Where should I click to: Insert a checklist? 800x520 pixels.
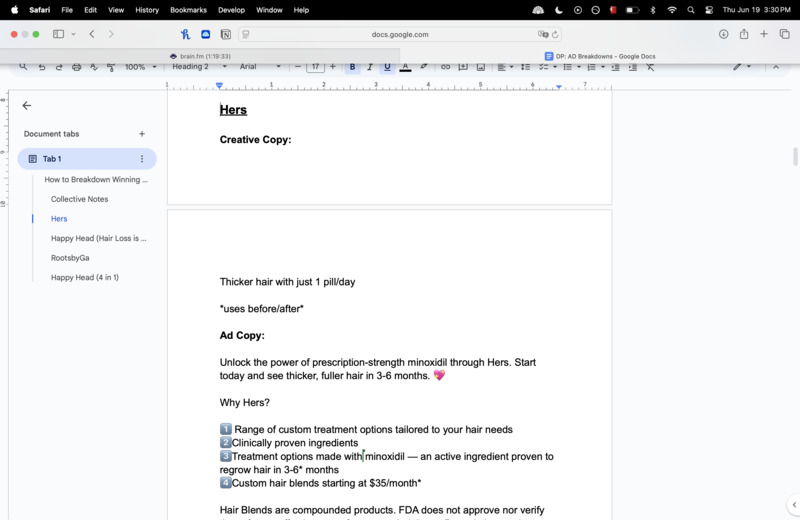(x=543, y=67)
